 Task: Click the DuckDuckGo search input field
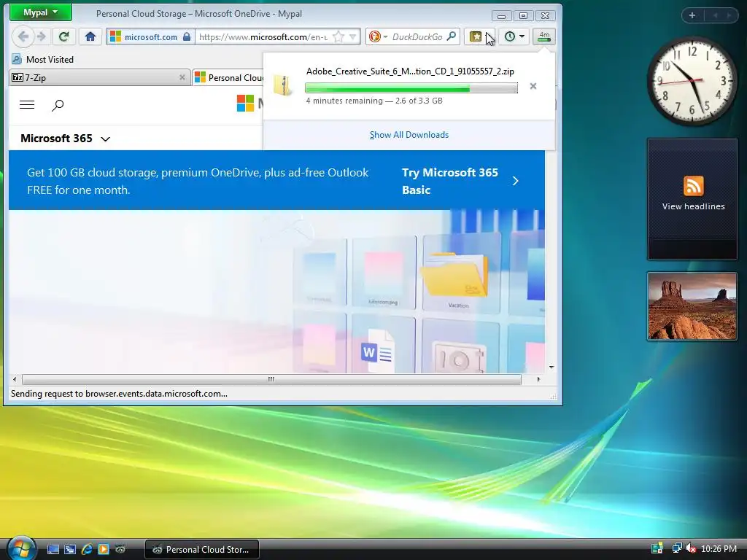point(417,36)
